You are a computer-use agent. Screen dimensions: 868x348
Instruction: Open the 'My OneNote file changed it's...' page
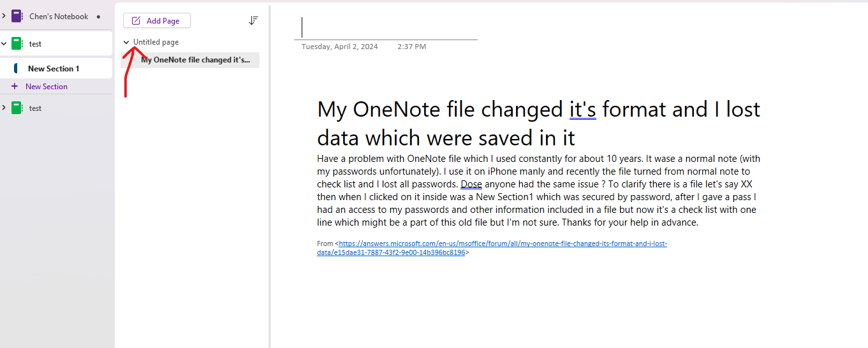[x=190, y=60]
